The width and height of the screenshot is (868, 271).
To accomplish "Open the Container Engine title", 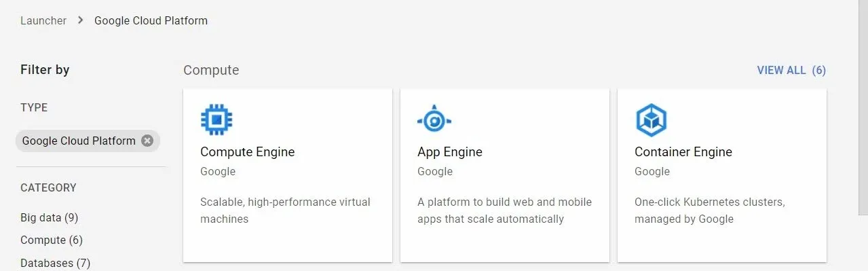I will tap(683, 151).
